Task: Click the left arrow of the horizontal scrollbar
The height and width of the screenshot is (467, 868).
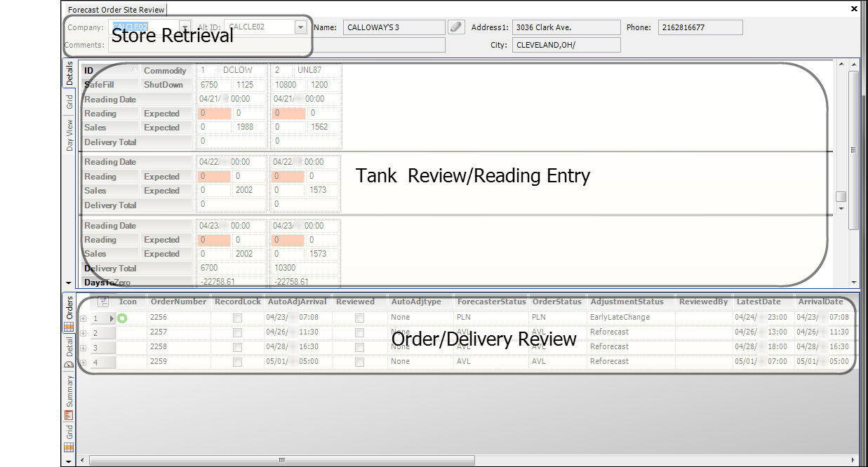Action: pyautogui.click(x=83, y=461)
